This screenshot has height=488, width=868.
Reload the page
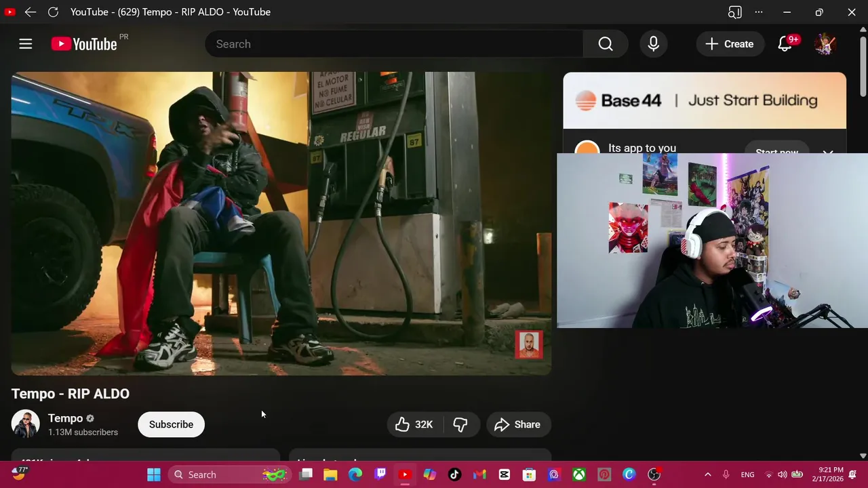pos(53,12)
